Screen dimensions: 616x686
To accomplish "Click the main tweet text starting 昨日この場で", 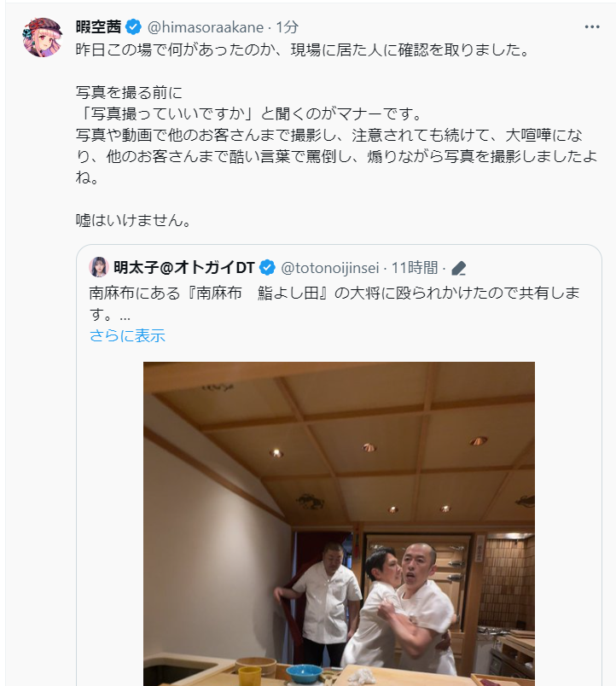I will (337, 135).
